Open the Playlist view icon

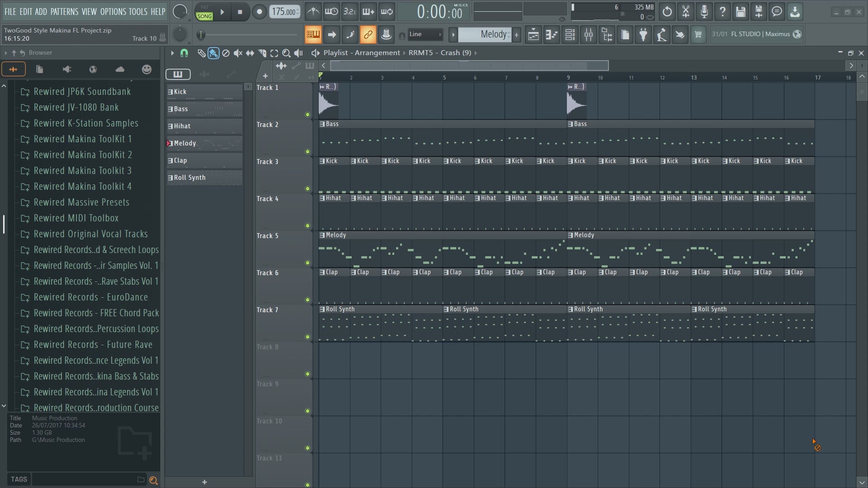[533, 34]
